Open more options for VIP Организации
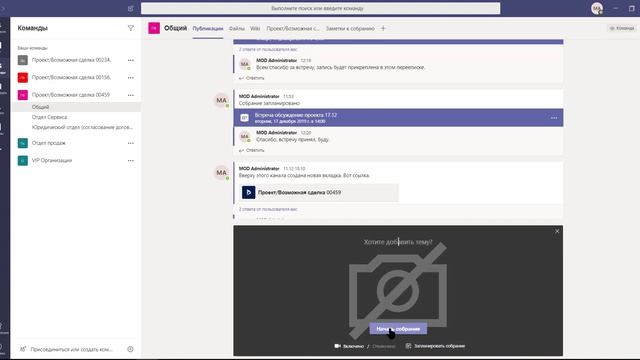640x360 pixels. (131, 160)
